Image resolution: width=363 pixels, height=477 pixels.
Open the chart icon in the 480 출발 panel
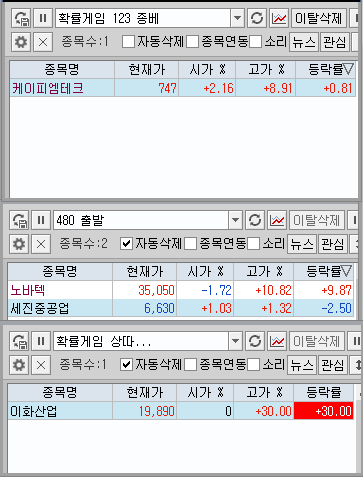[x=277, y=220]
